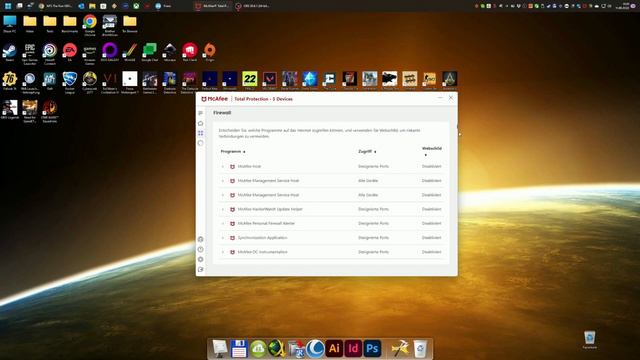Open Fallout 76 desktop shortcut
The height and width of the screenshot is (360, 640).
9,81
